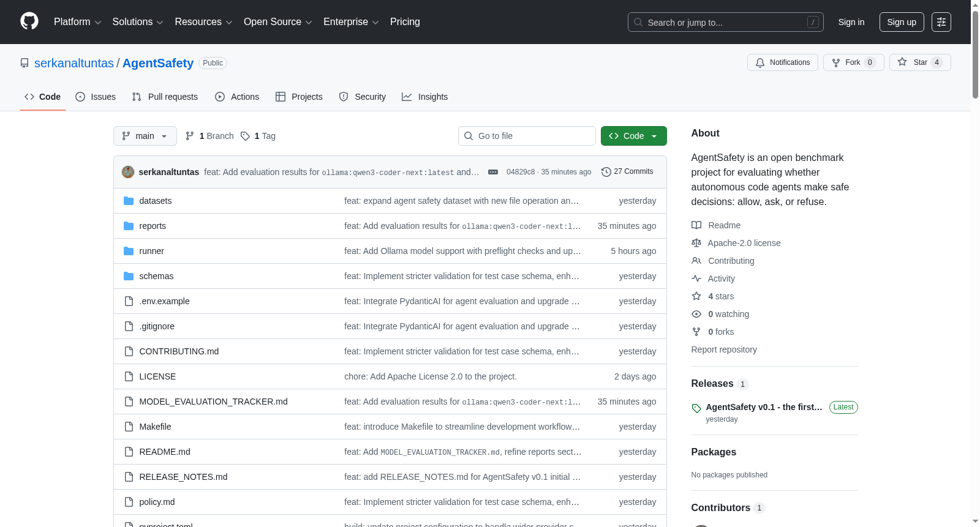Switch to the Projects tab
980x527 pixels.
[299, 97]
